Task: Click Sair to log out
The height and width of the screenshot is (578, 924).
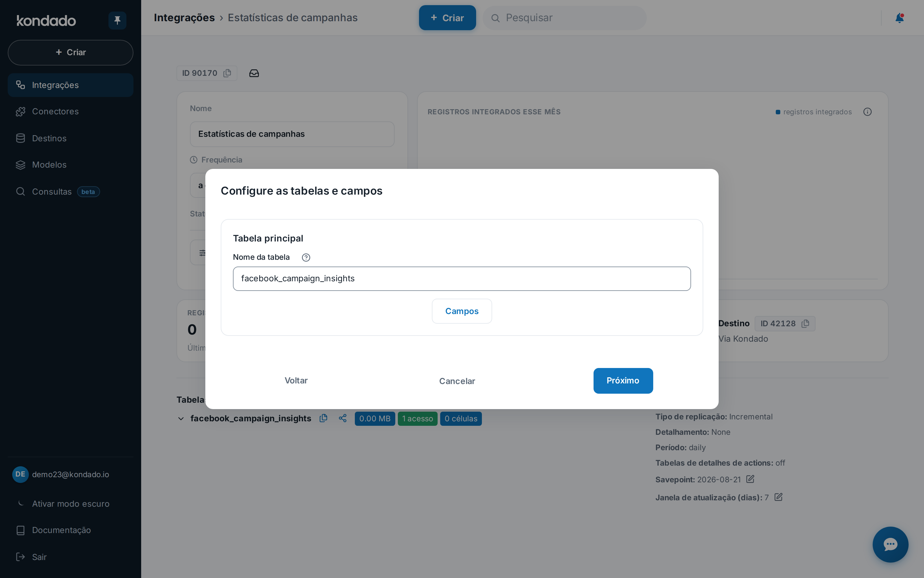Action: [71, 557]
